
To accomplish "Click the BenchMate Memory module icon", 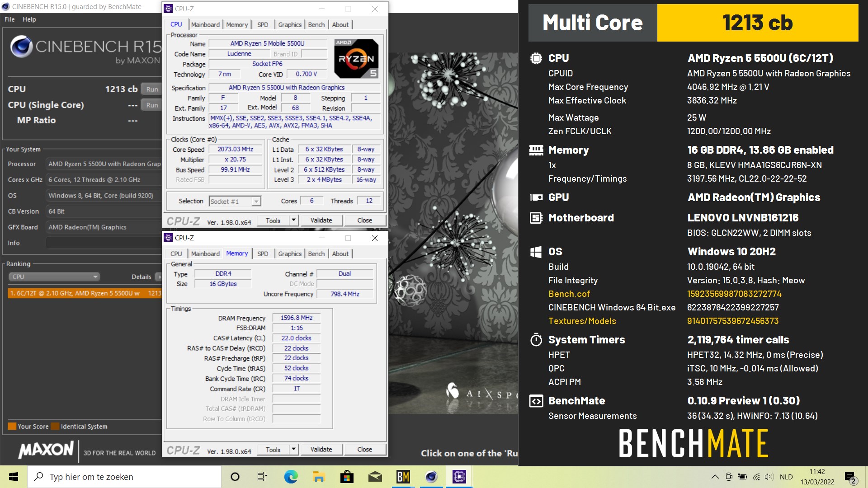I will [536, 150].
